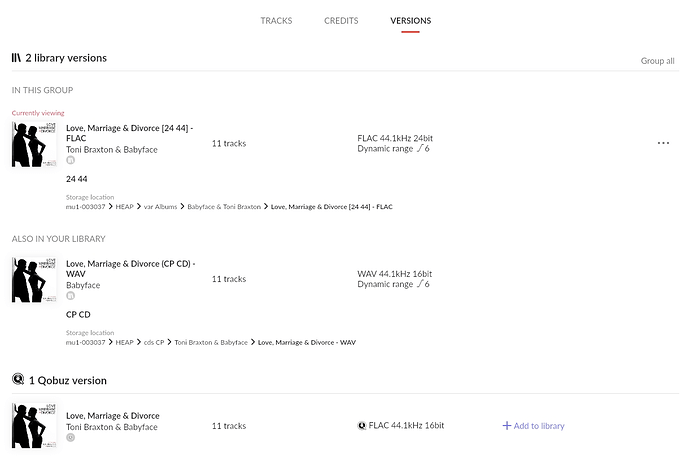The height and width of the screenshot is (472, 690).
Task: Click Dynamic range 6 on the WAV version
Action: point(393,284)
